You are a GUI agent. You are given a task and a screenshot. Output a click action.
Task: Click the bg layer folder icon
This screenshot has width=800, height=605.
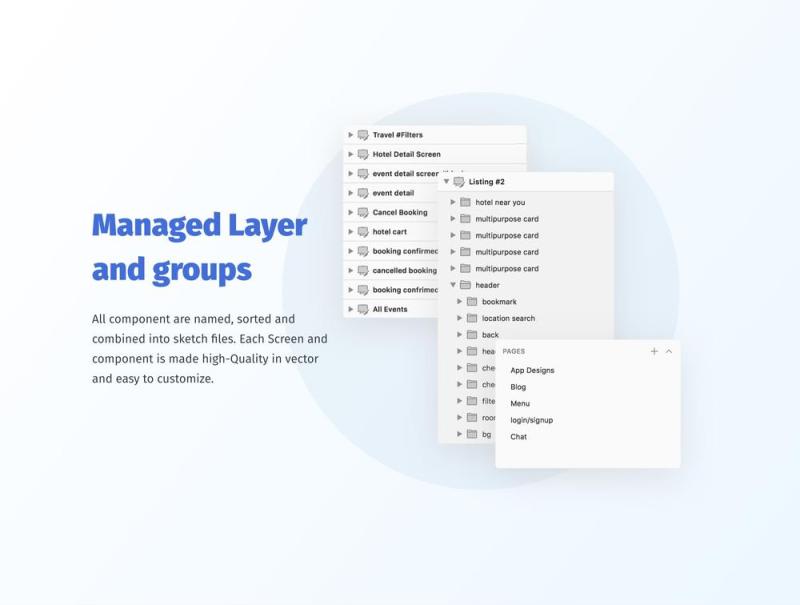[472, 434]
